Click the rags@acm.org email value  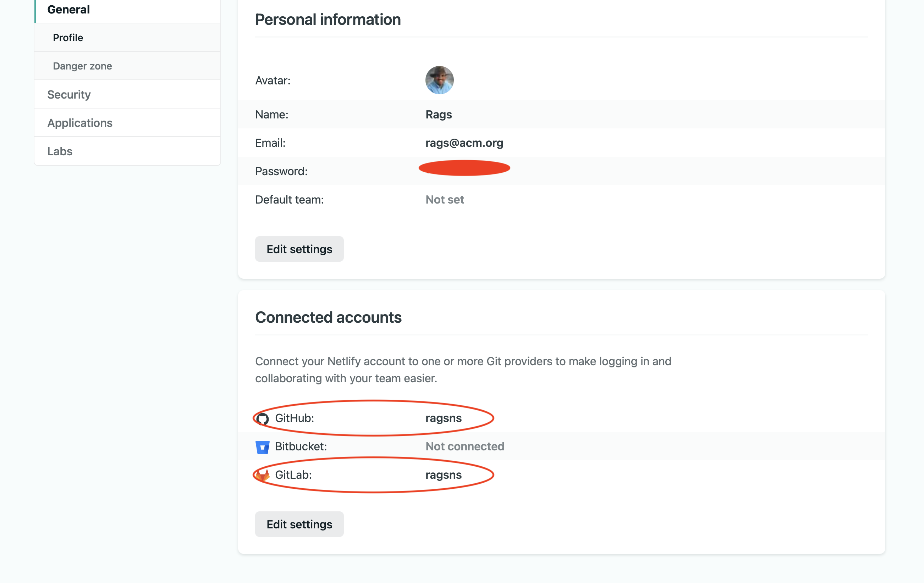click(x=464, y=143)
